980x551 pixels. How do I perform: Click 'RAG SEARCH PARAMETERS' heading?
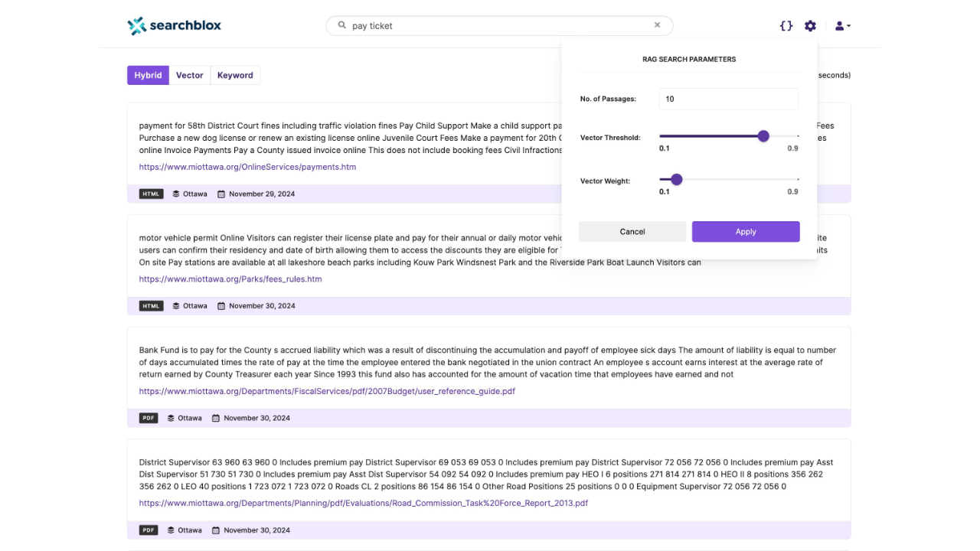point(689,59)
